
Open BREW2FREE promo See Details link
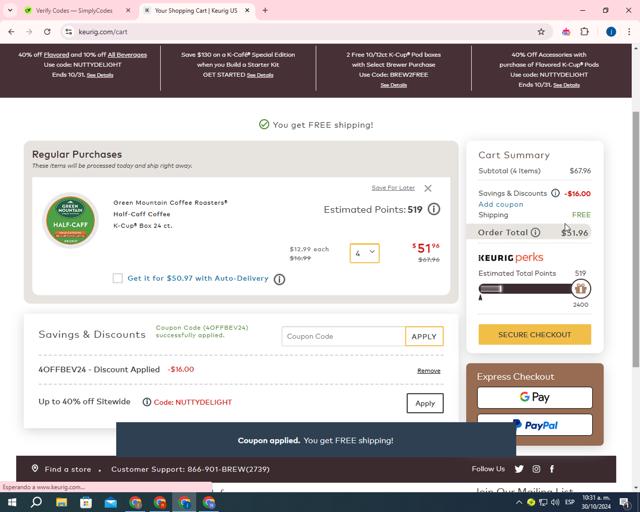(x=393, y=85)
